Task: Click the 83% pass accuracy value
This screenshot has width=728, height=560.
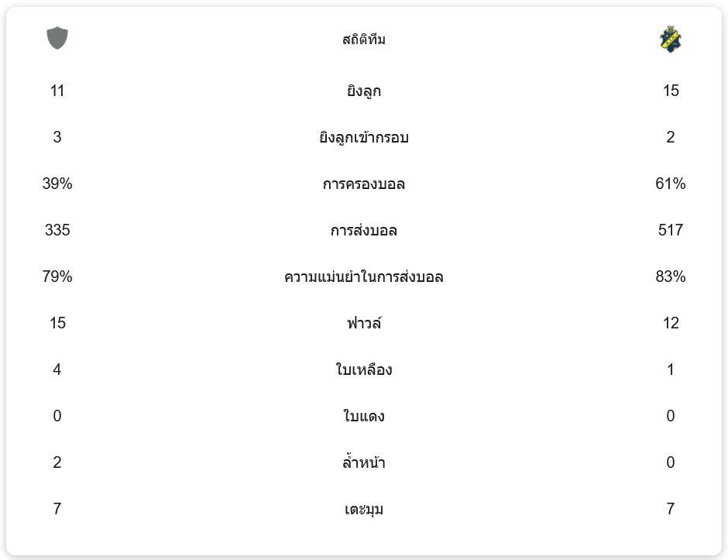Action: [671, 277]
